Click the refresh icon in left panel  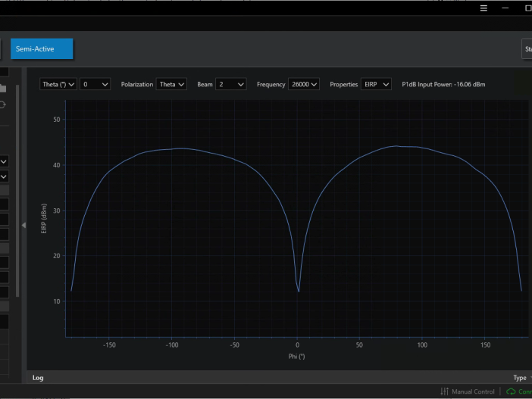3,105
